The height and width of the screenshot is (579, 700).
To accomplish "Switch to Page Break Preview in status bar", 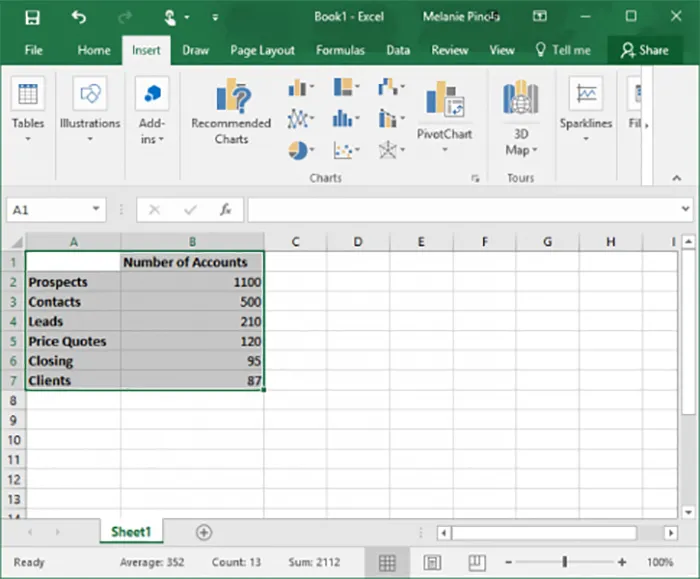I will 478,562.
